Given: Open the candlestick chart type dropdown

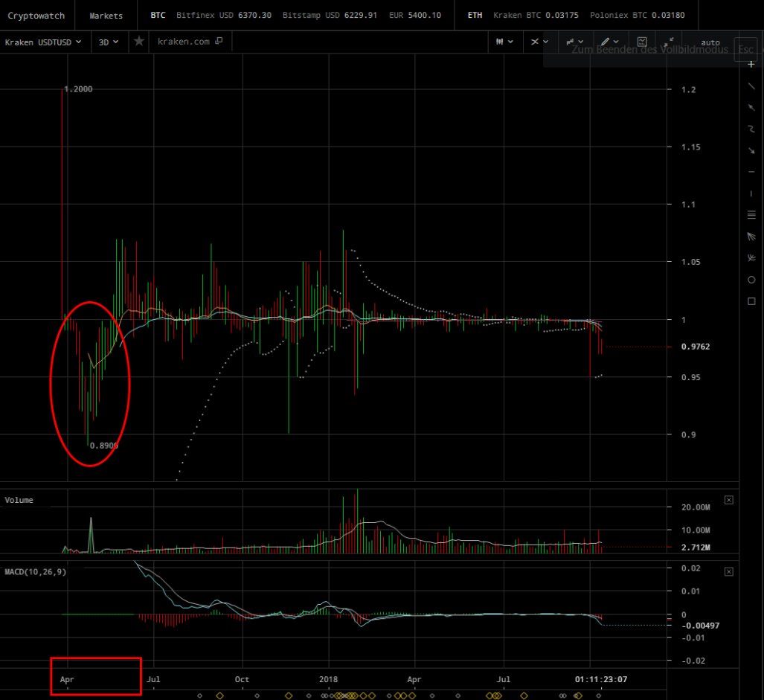Looking at the screenshot, I should [x=504, y=42].
